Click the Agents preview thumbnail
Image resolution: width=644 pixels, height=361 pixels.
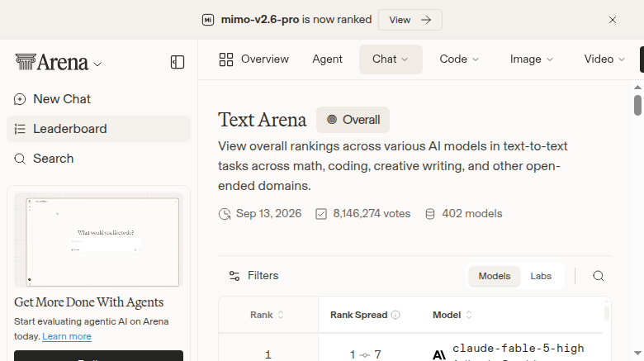pos(98,240)
